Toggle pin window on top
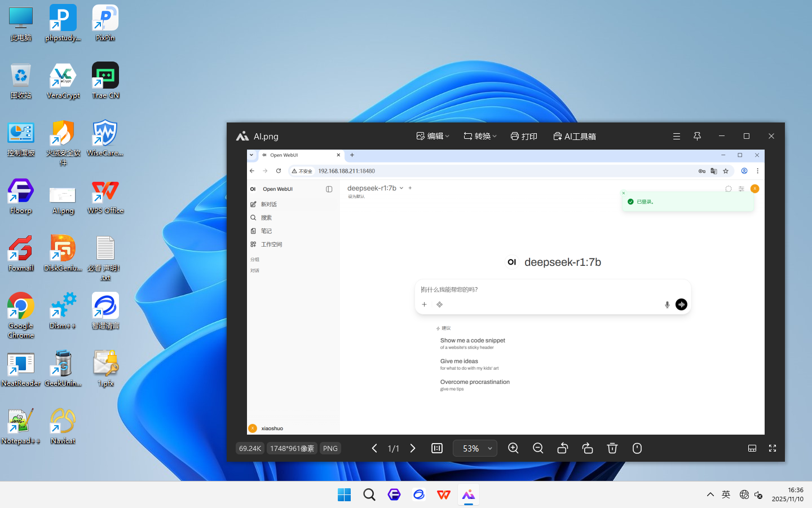 pos(697,136)
